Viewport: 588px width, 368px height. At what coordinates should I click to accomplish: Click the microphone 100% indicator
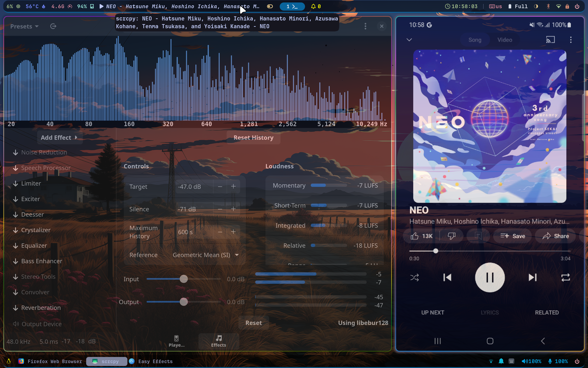tap(558, 361)
